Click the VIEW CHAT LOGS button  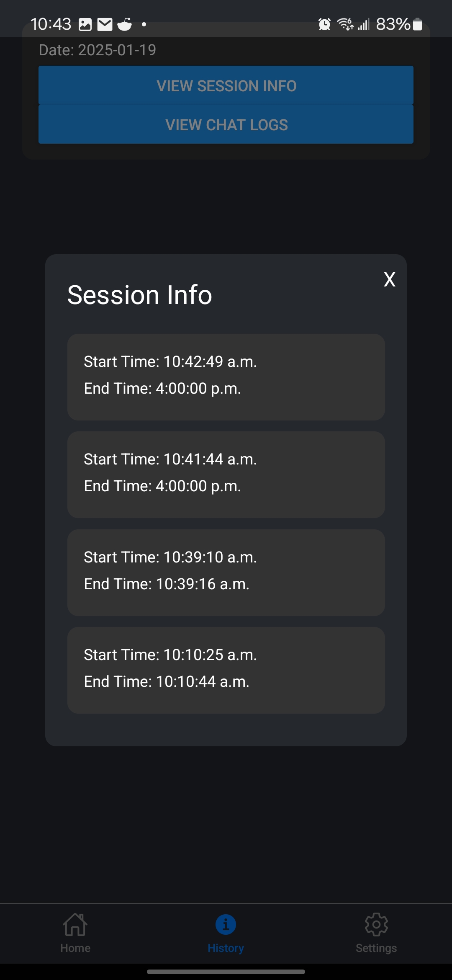coord(226,124)
